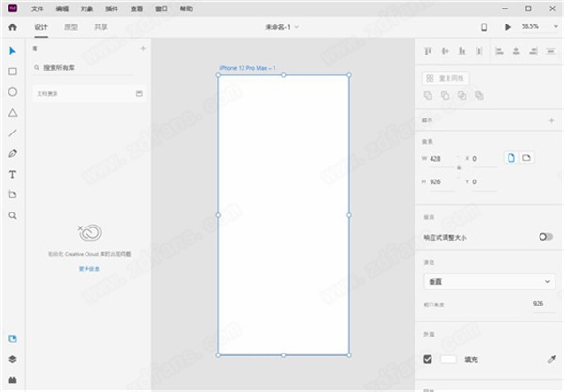The width and height of the screenshot is (564, 392).
Task: Toggle the width-height aspect lock
Action: pyautogui.click(x=459, y=167)
